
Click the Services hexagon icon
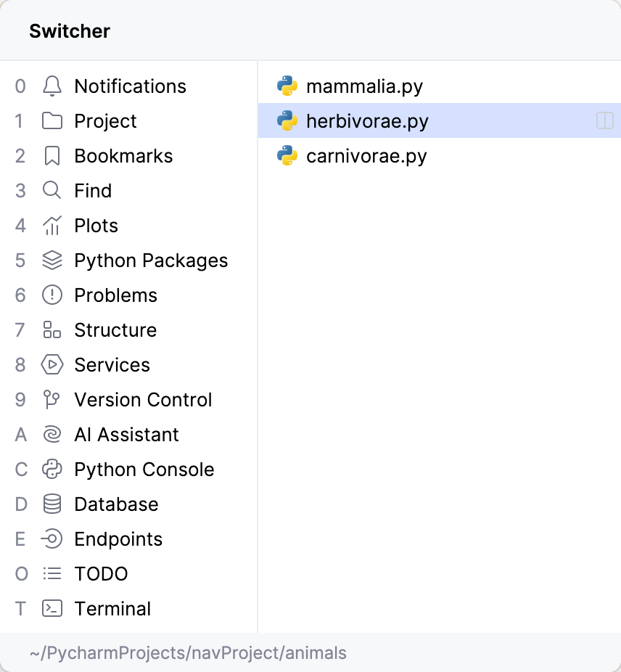52,365
